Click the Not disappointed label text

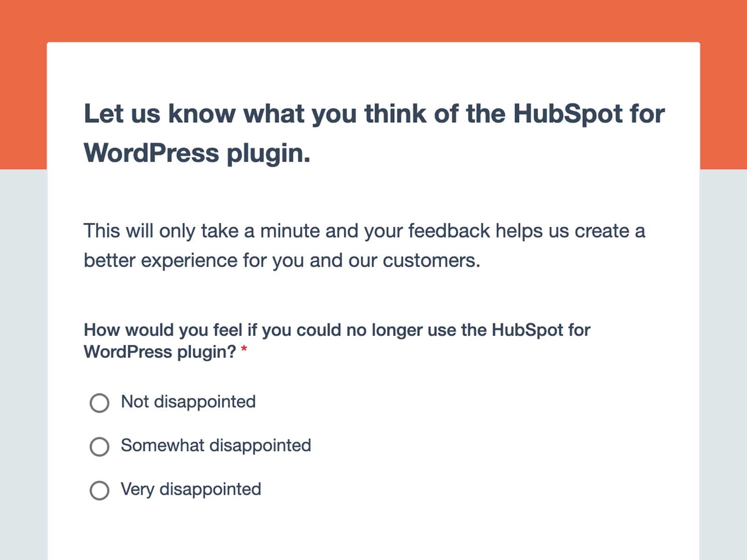[188, 402]
